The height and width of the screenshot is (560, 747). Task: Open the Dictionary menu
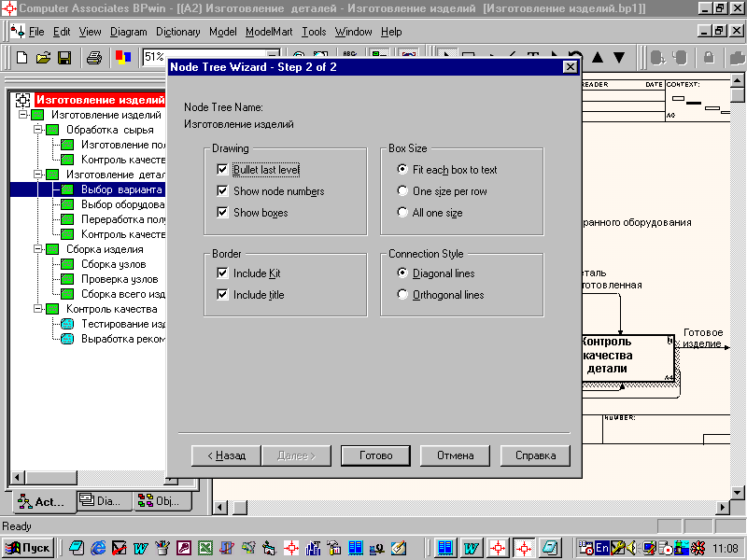pyautogui.click(x=178, y=32)
